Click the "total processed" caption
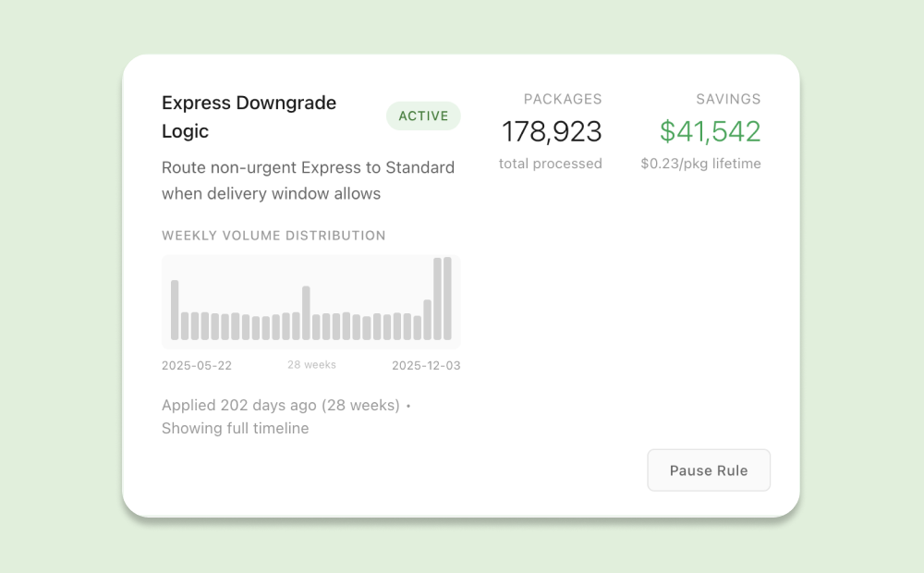924x573 pixels. click(550, 164)
